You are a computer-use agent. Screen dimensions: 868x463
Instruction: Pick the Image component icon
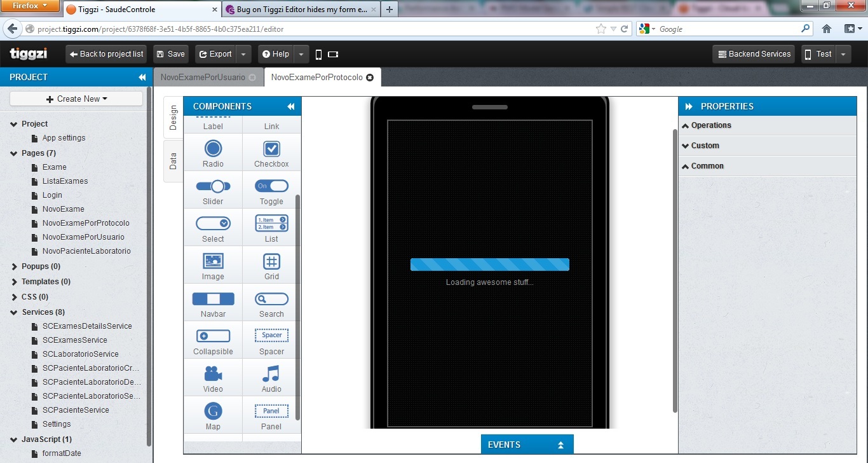tap(213, 261)
